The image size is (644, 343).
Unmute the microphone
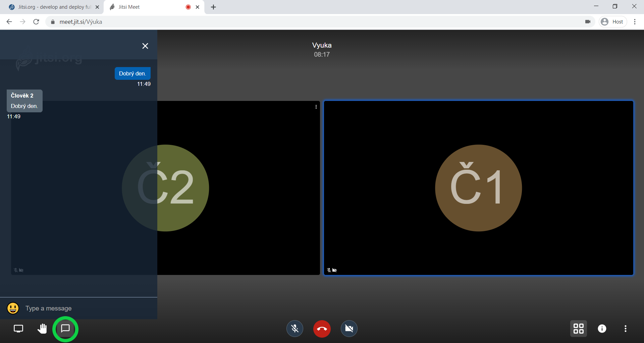(x=295, y=329)
